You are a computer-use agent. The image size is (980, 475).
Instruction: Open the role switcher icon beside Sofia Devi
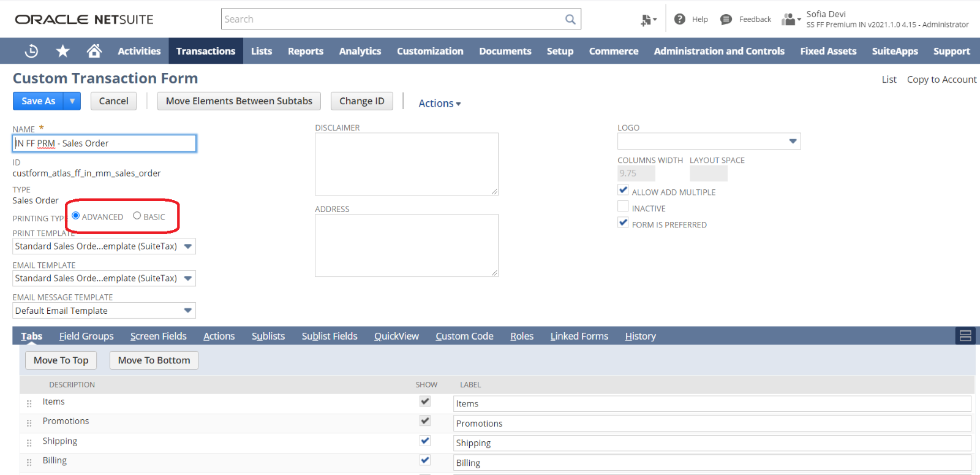coord(790,20)
